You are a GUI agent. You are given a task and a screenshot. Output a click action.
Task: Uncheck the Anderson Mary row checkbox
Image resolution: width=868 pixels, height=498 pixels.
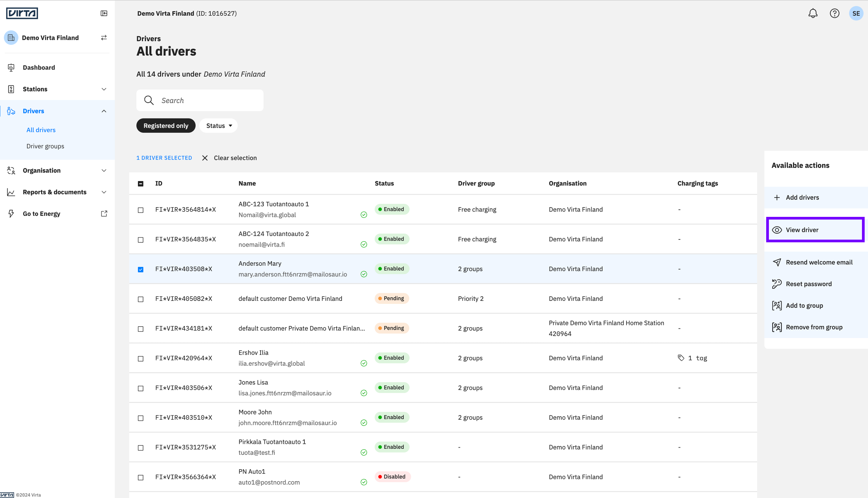(x=141, y=269)
